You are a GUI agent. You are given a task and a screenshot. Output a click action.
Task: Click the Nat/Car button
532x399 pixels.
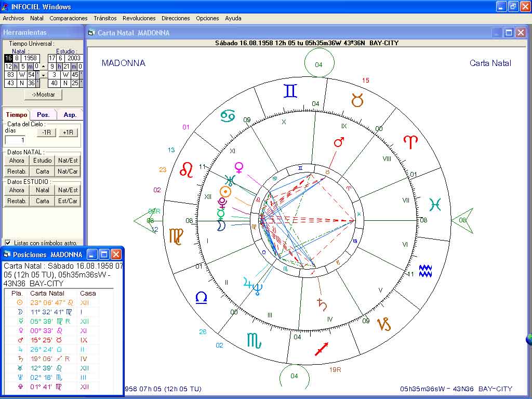point(68,171)
